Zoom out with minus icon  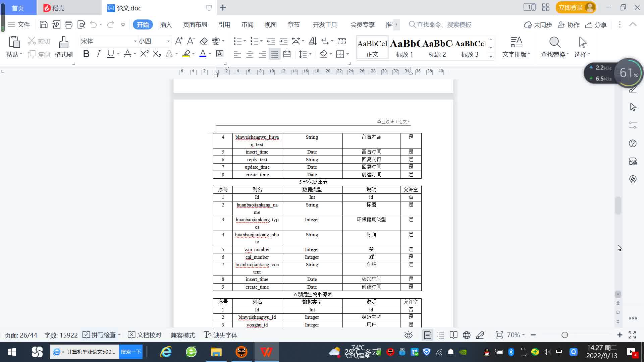(533, 335)
